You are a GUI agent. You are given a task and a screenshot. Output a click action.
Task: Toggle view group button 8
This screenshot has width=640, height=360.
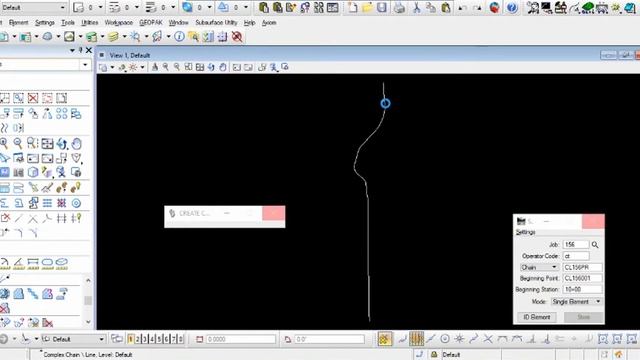(180, 339)
